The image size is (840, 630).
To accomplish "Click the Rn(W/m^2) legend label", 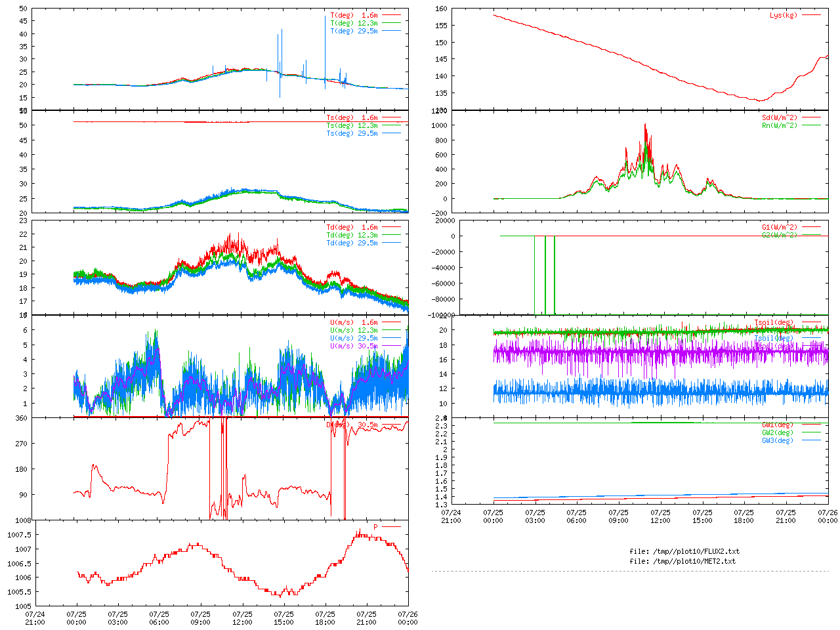I will click(x=779, y=125).
